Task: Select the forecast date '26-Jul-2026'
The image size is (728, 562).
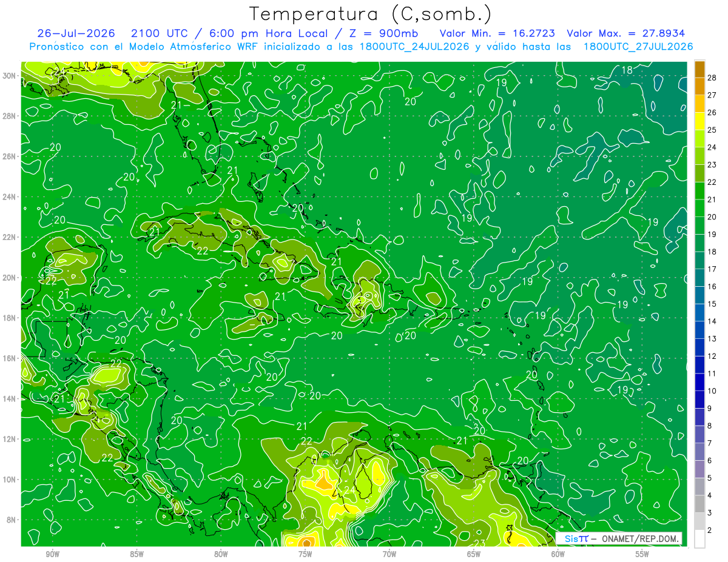Action: (76, 33)
